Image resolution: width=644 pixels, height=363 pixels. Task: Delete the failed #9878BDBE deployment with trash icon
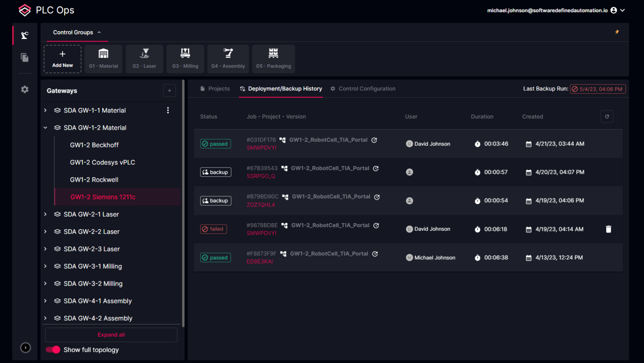608,229
